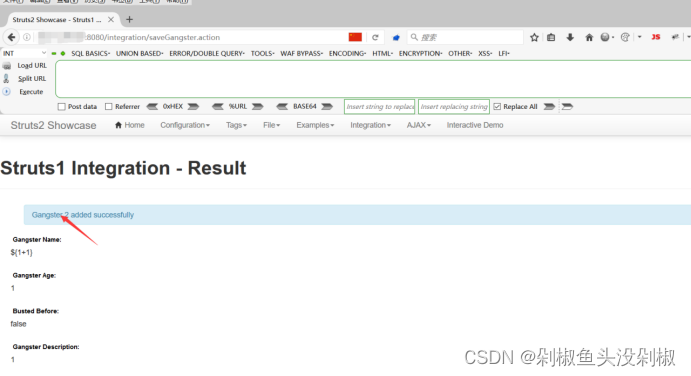Open site info icon in address bar
Screen dimensions: 691x376
point(27,37)
